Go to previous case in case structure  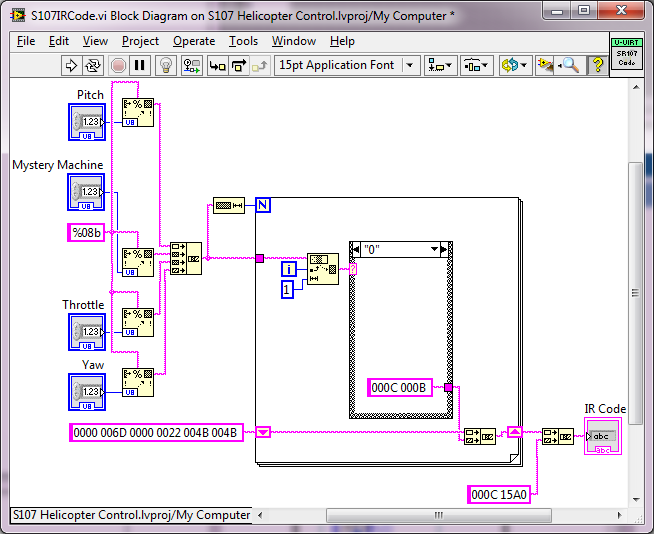pos(355,249)
